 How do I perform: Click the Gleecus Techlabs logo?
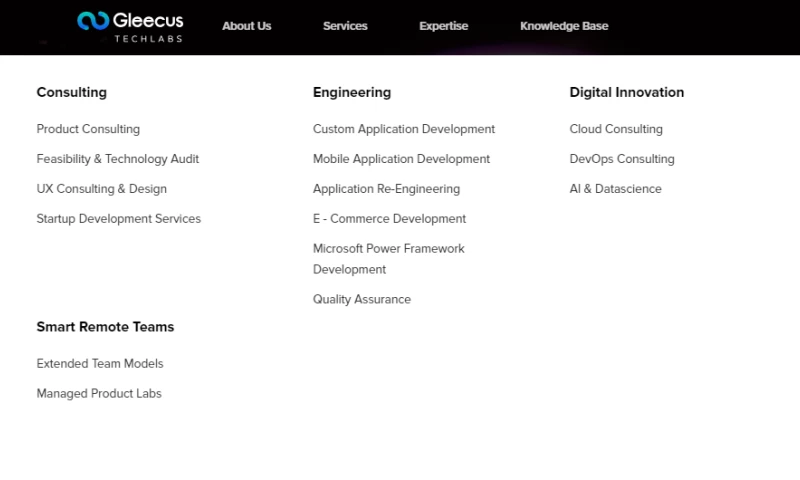130,26
